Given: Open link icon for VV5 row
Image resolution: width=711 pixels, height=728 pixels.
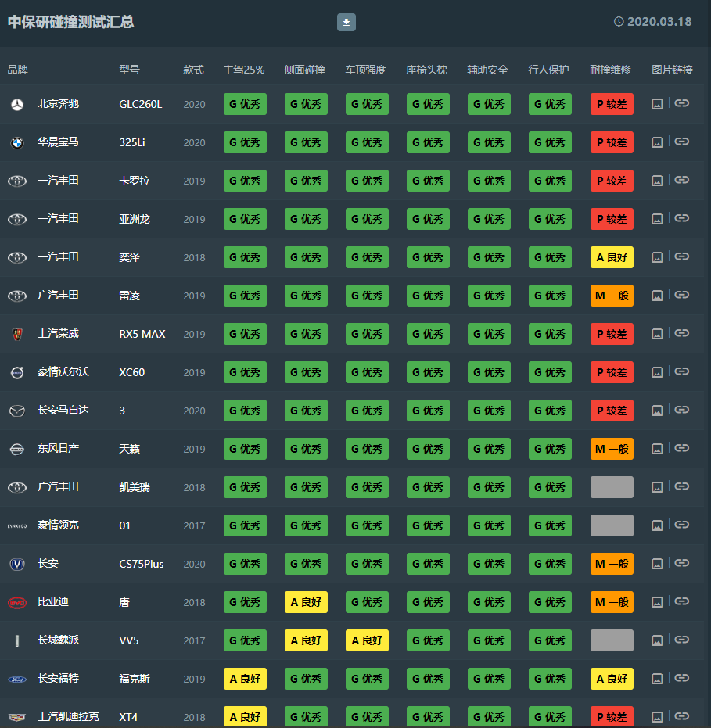Looking at the screenshot, I should tap(682, 640).
